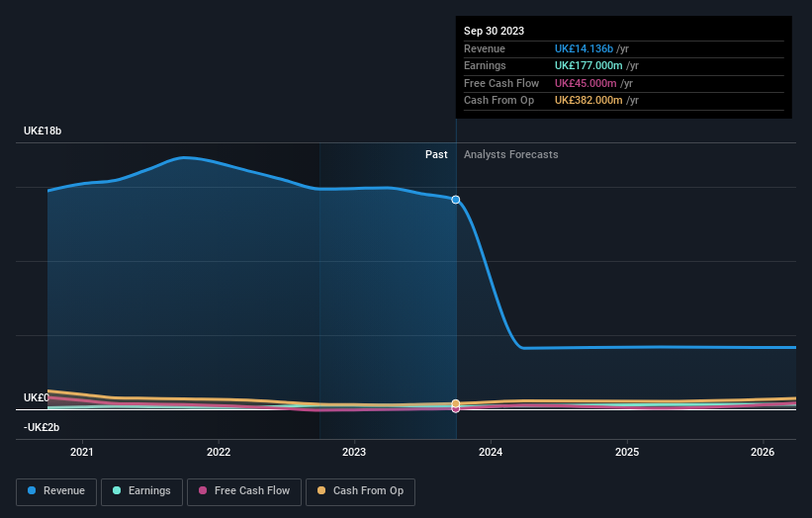812x518 pixels.
Task: Click the pink Free Cash Flow data point
Action: 456,409
